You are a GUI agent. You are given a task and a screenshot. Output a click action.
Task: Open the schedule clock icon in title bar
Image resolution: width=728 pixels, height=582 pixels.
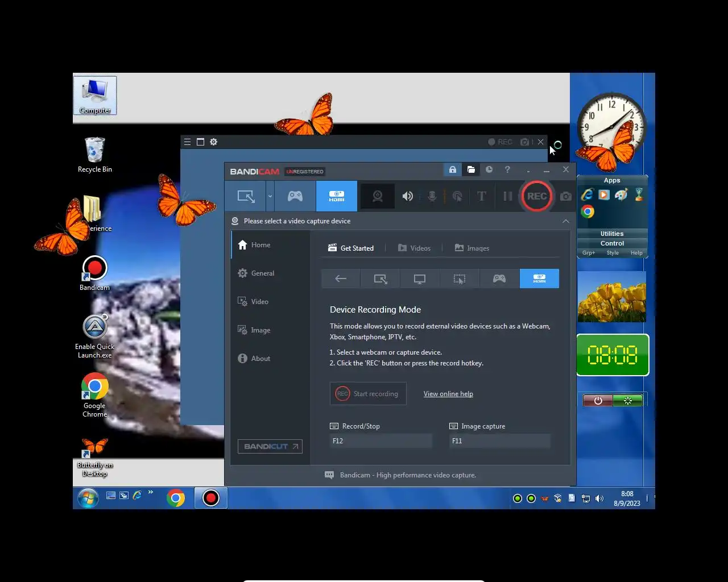(x=489, y=169)
